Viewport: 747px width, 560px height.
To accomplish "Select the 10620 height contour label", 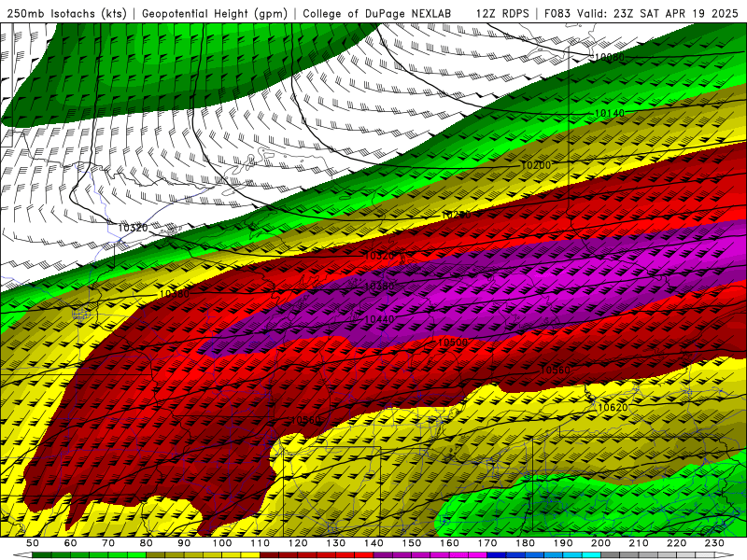I will click(x=613, y=407).
